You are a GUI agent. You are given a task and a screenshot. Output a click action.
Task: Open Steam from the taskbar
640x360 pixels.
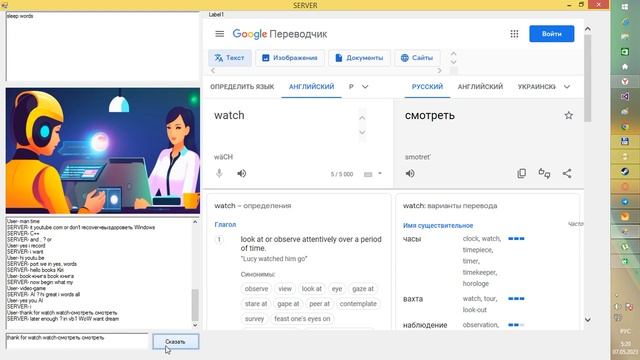point(625,171)
